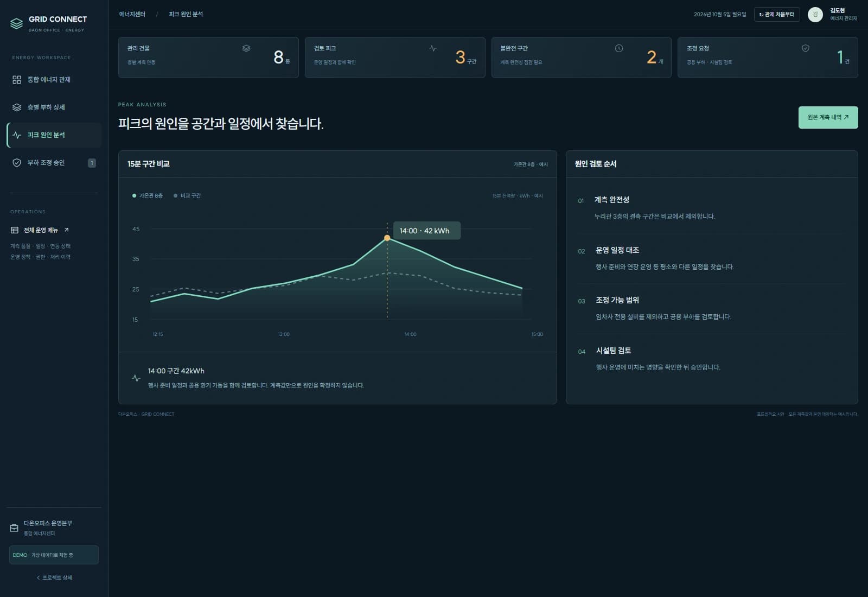
Task: Click the 원인 검토 순서 panel title
Action: pos(596,164)
